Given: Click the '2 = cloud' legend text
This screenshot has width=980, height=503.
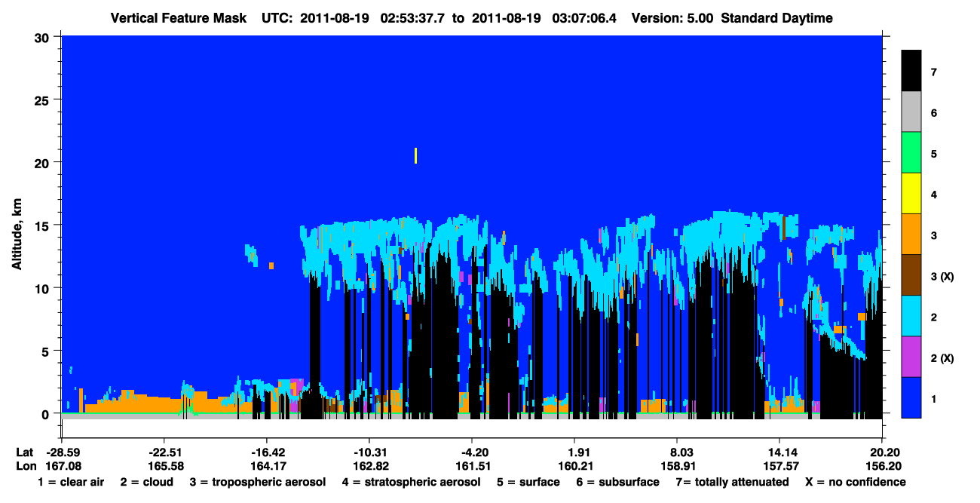Looking at the screenshot, I should [x=146, y=482].
